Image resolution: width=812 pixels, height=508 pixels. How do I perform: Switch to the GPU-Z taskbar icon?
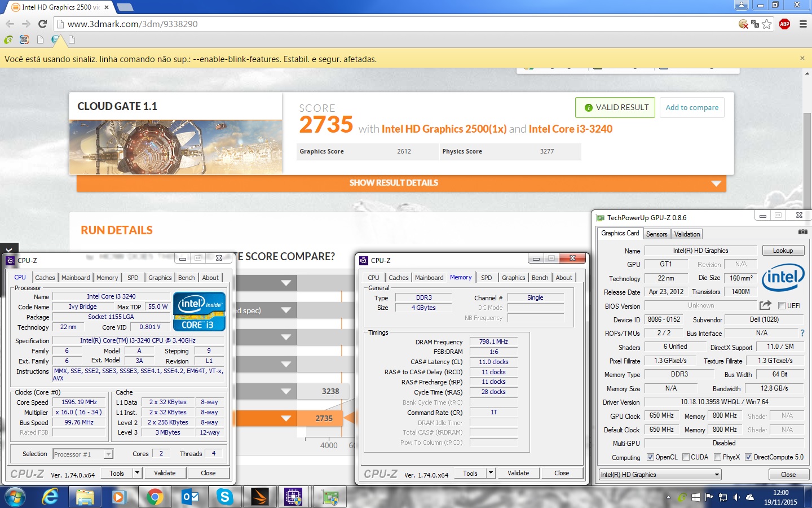coord(330,497)
